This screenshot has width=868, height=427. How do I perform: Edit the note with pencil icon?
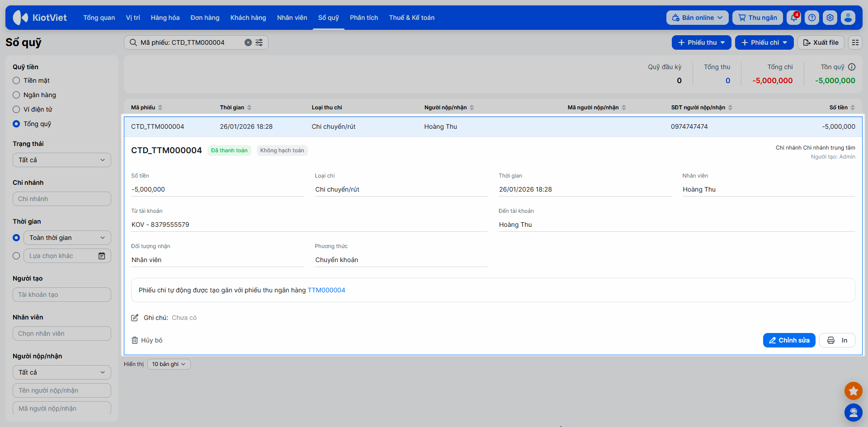coord(135,318)
